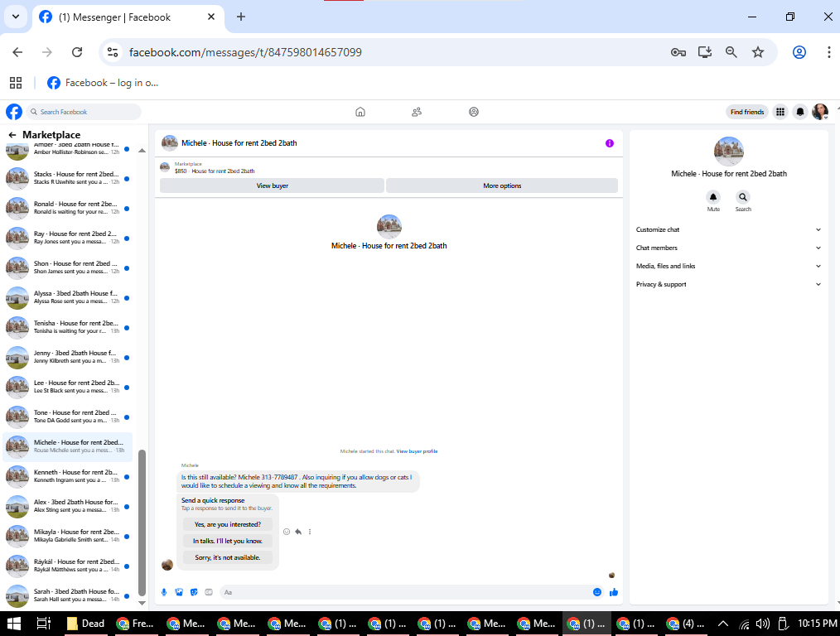The width and height of the screenshot is (840, 636).
Task: Open Tenisha conversation in list
Action: pos(68,327)
